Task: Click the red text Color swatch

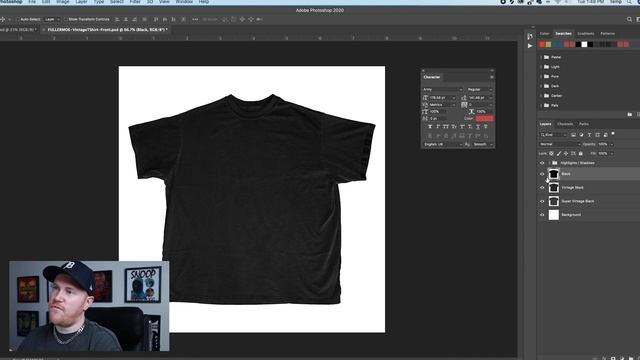Action: coord(484,118)
